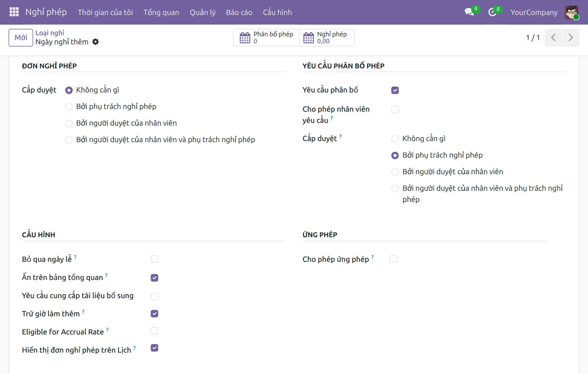Uncheck the Yêu cầu phân bổ checkbox
This screenshot has height=374, width=588.
click(395, 90)
